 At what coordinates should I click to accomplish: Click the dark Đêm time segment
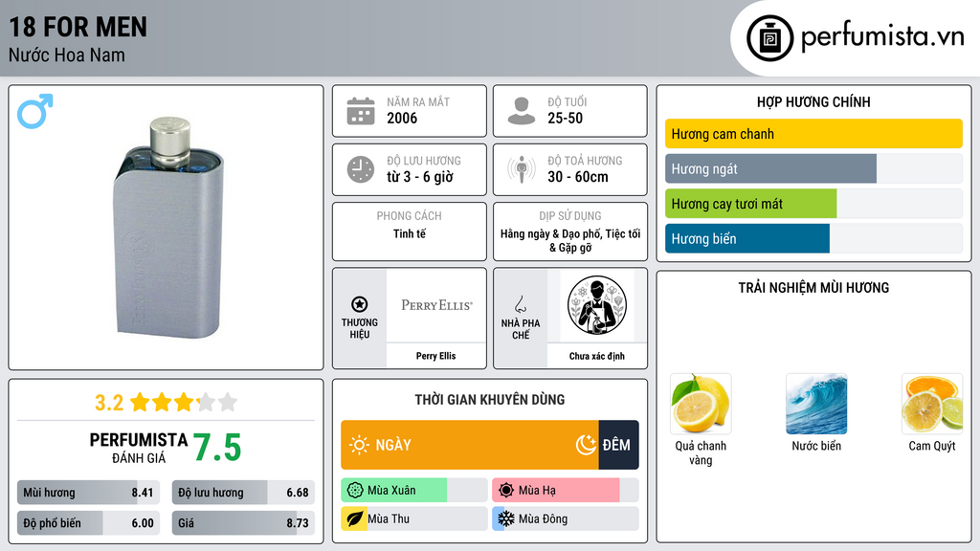pyautogui.click(x=619, y=445)
